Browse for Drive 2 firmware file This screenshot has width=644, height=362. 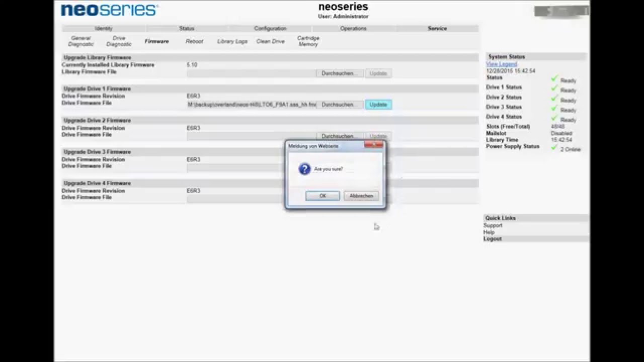pos(341,136)
